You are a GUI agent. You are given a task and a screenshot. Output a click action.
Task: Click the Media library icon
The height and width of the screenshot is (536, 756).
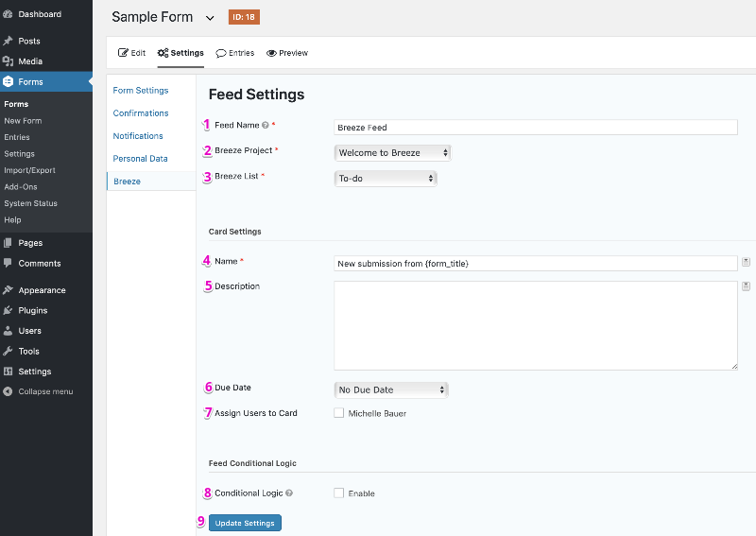(8, 61)
